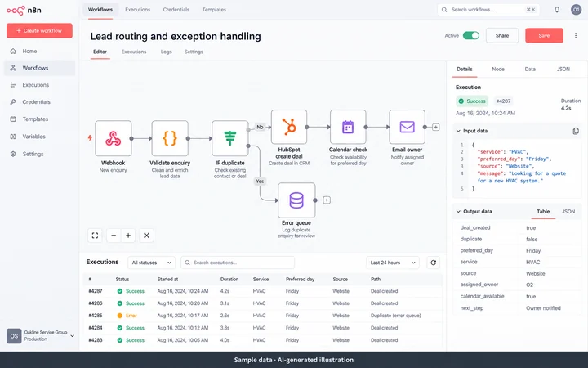The height and width of the screenshot is (368, 588).
Task: Click the n8n logo
Action: coord(24,10)
